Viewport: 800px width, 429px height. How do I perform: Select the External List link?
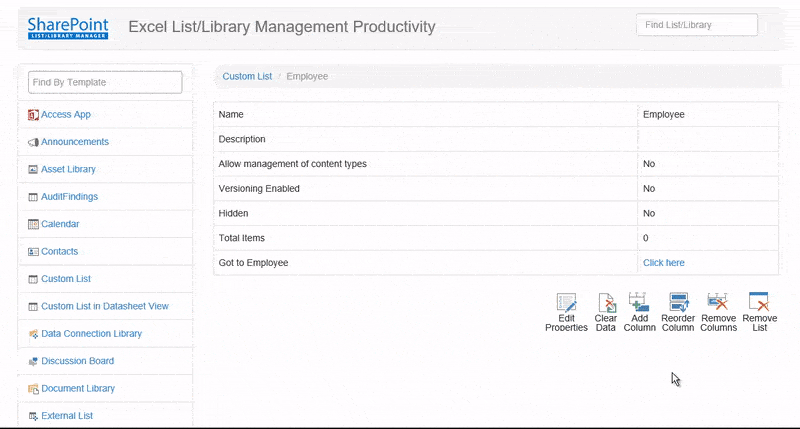[x=67, y=416]
